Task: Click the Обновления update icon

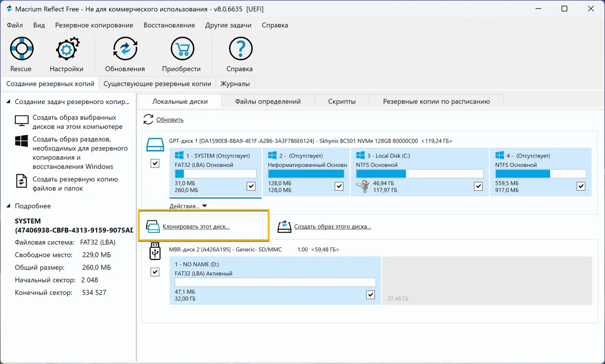Action: tap(125, 49)
